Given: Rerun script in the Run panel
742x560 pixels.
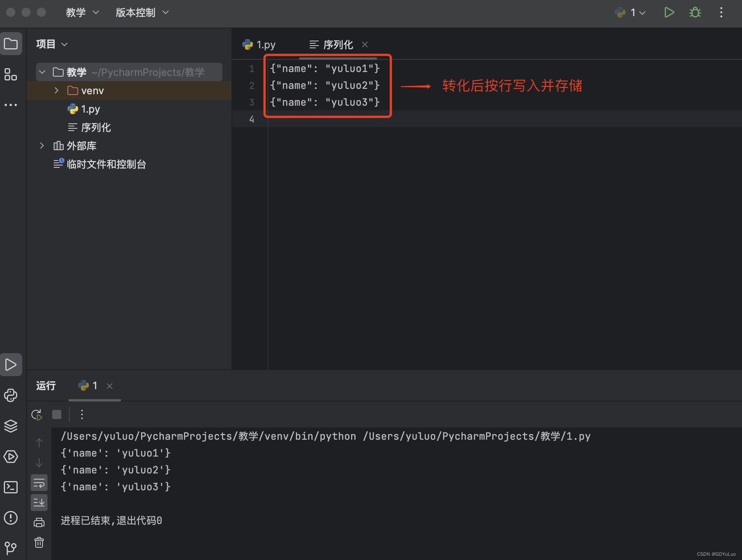Looking at the screenshot, I should [37, 414].
